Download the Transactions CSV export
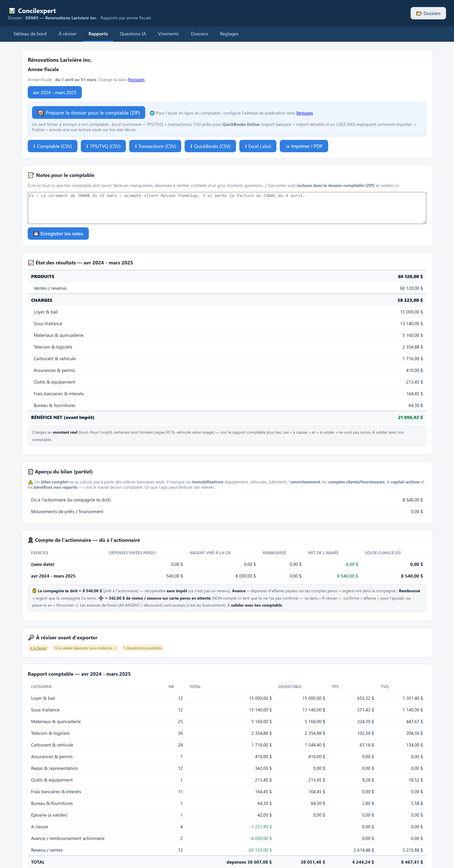 click(155, 146)
